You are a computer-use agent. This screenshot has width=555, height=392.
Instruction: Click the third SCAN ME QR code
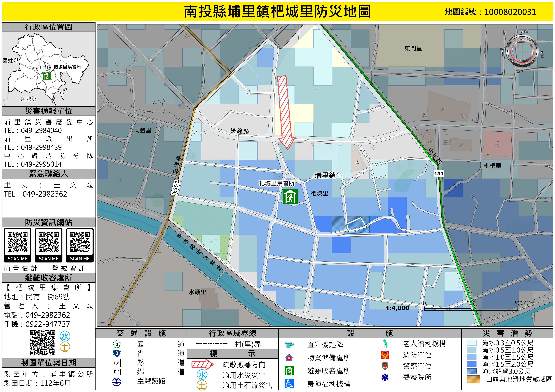(x=80, y=242)
